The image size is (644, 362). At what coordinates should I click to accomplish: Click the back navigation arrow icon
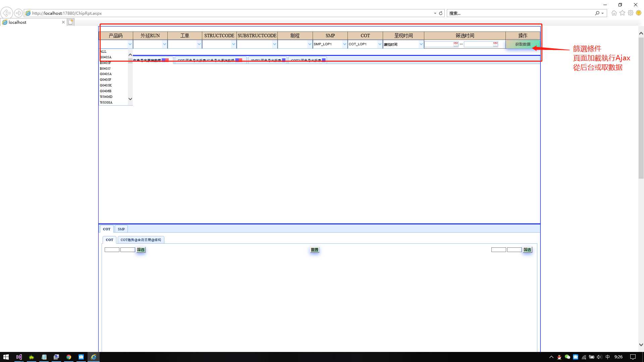(x=7, y=13)
